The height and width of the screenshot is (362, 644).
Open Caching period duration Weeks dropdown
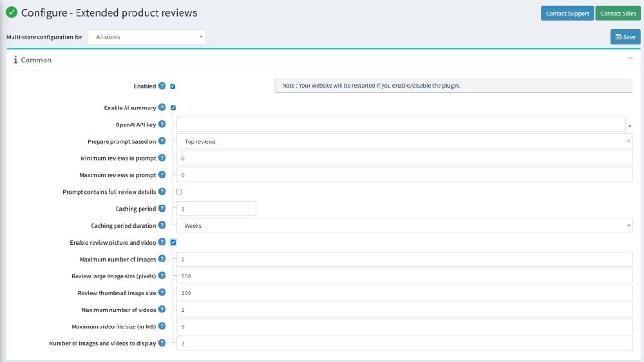(404, 225)
